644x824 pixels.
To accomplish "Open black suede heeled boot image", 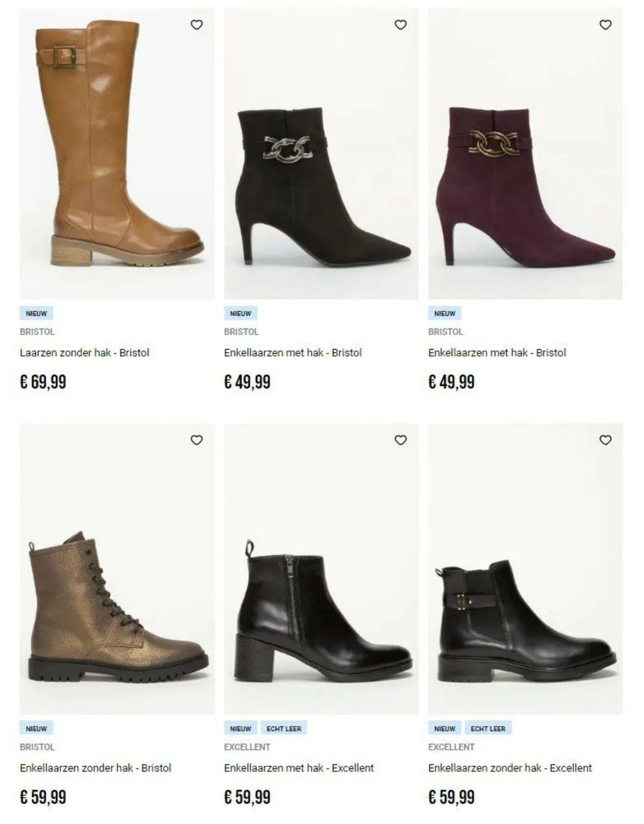I will click(x=321, y=153).
